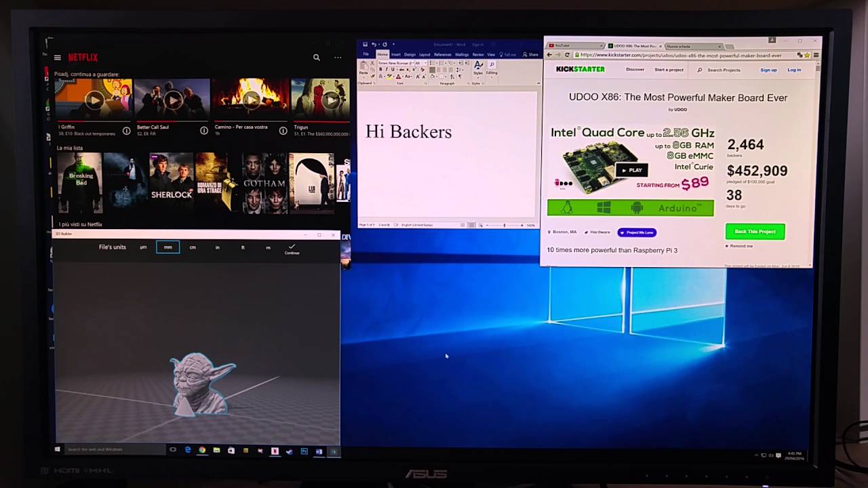Image resolution: width=868 pixels, height=488 pixels.
Task: Toggle paragraph marks (pilcrow) in Word
Action: pyautogui.click(x=460, y=77)
